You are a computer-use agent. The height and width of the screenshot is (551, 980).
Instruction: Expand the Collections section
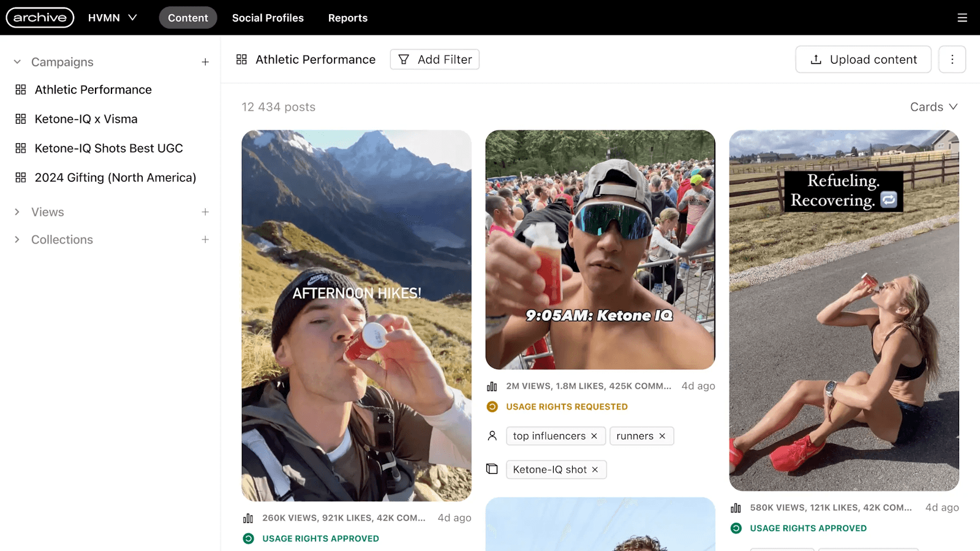[x=16, y=239]
